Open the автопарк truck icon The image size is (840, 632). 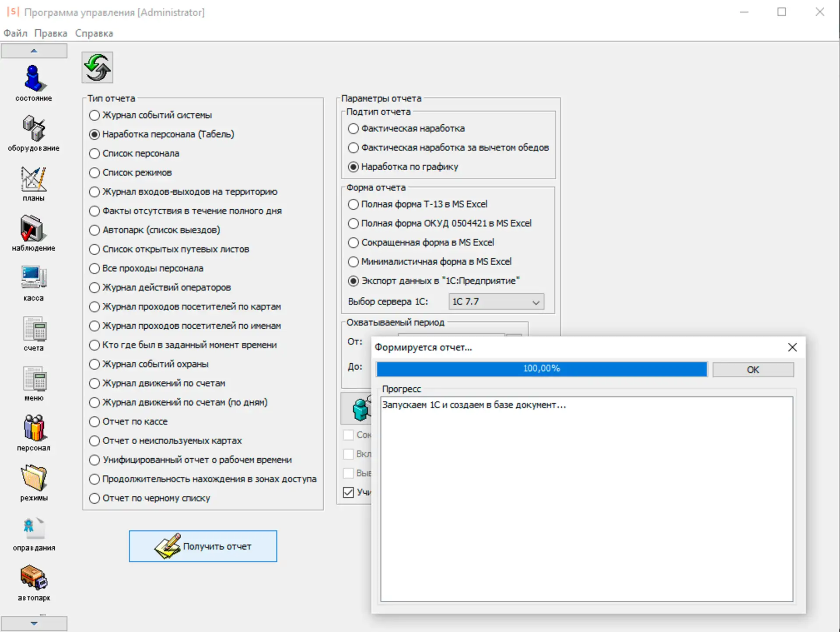(x=34, y=578)
